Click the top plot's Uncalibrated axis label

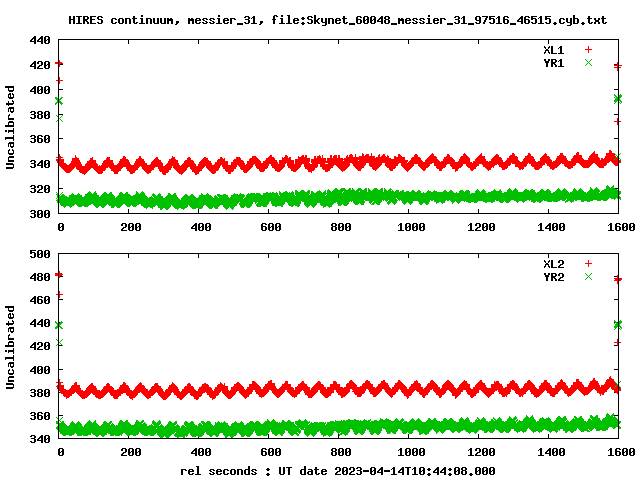(x=10, y=127)
